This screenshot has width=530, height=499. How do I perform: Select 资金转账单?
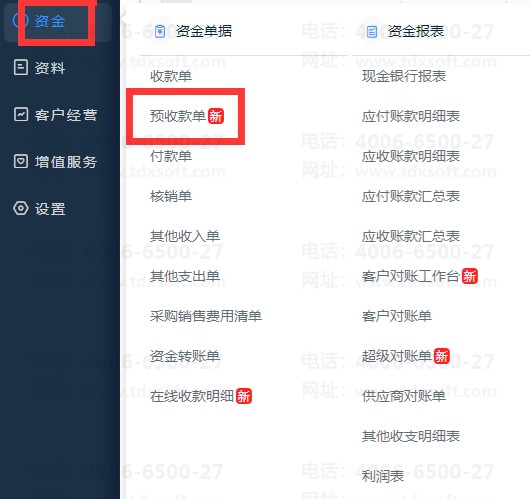tap(185, 356)
